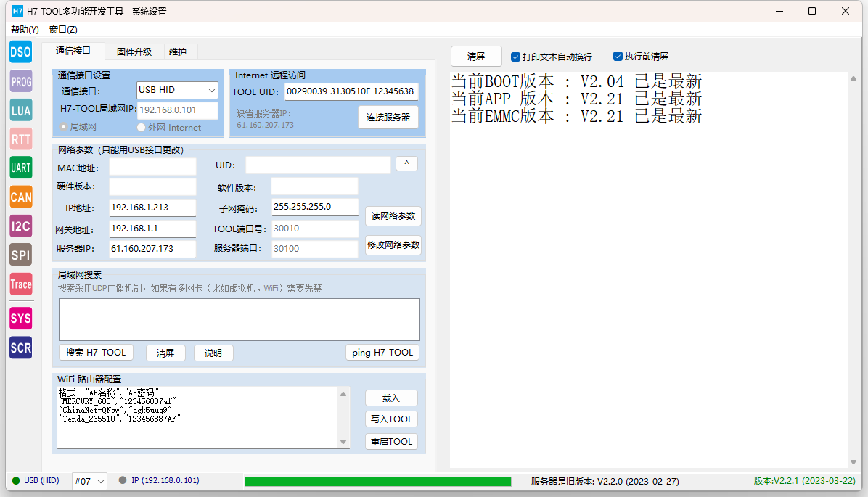868x497 pixels.
Task: Click the WiFi 路由器配置 text area
Action: point(198,417)
